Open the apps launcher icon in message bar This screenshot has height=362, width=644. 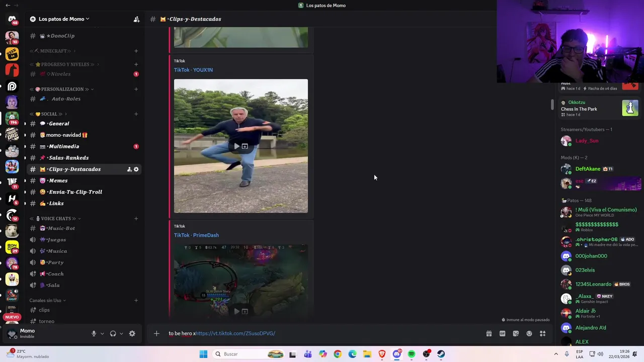point(543,333)
